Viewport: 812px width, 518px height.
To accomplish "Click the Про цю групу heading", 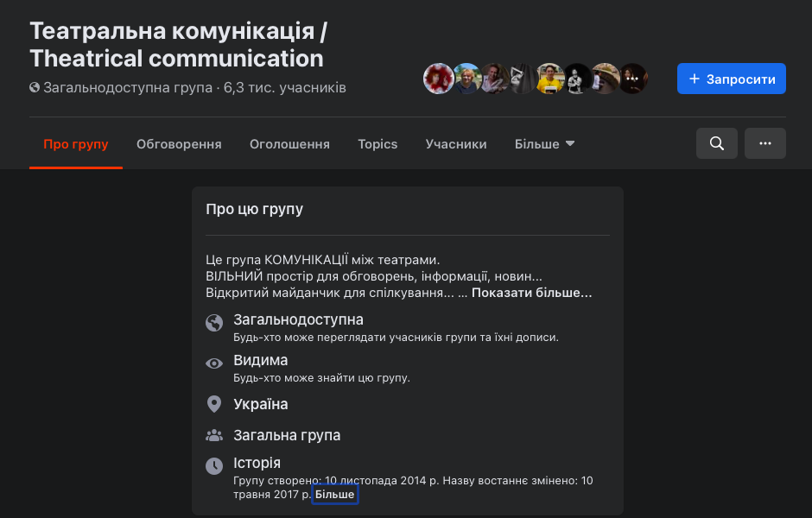I will (x=254, y=209).
